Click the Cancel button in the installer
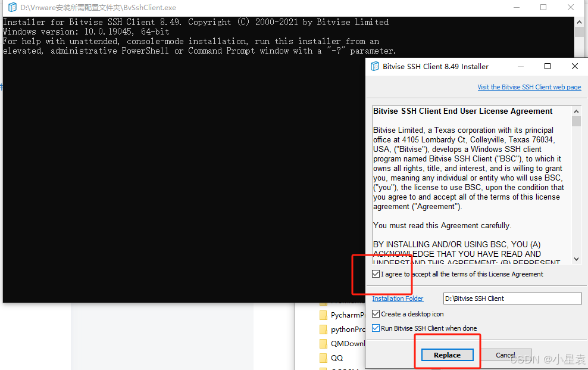588x370 pixels. [x=505, y=355]
